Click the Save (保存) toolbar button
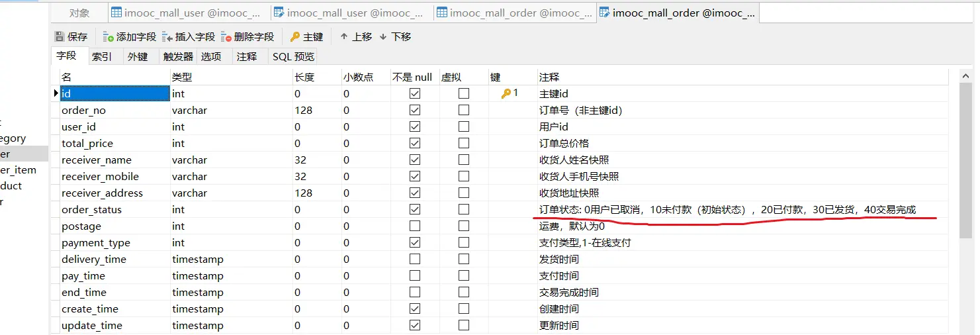Screen dimensions: 980x335 pos(71,37)
